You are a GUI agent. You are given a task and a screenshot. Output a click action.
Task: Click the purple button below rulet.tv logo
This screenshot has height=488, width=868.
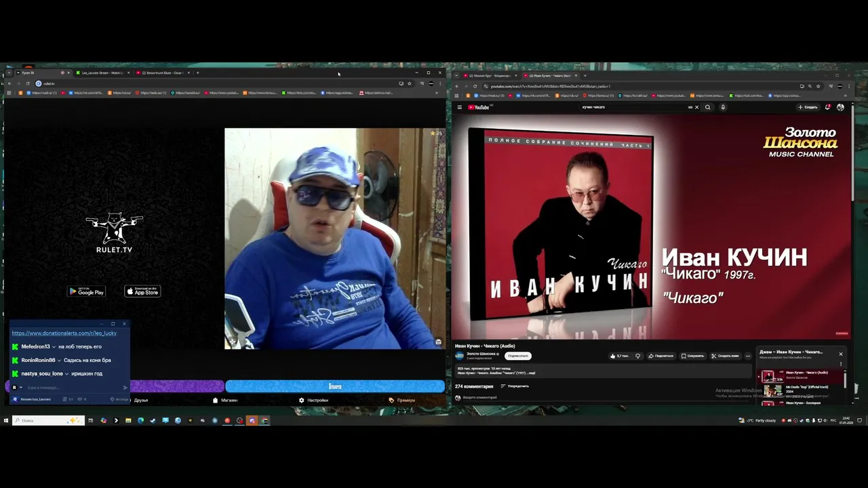176,386
